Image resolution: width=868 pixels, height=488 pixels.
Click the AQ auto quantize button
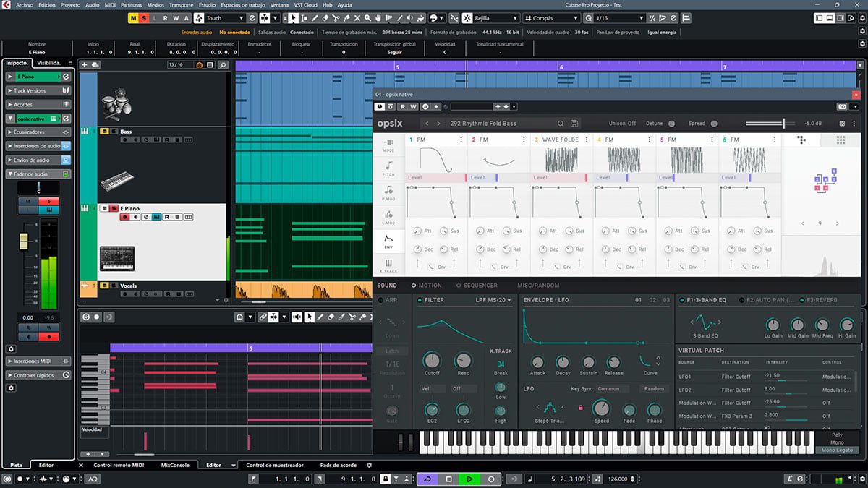point(93,479)
